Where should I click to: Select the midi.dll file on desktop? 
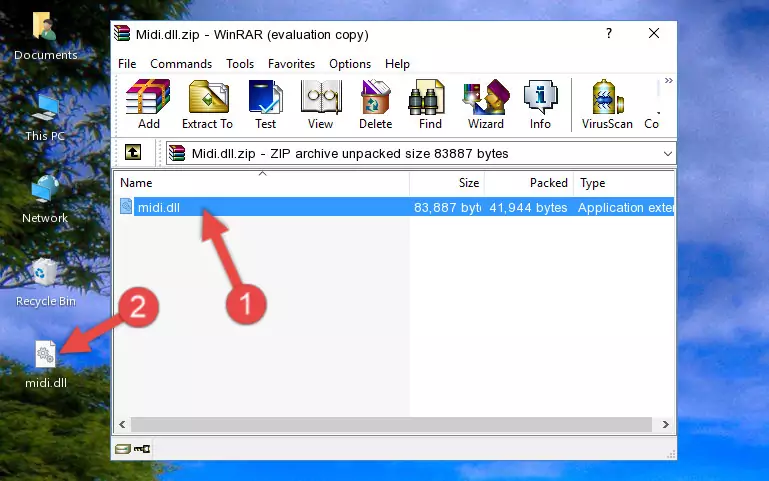[46, 365]
